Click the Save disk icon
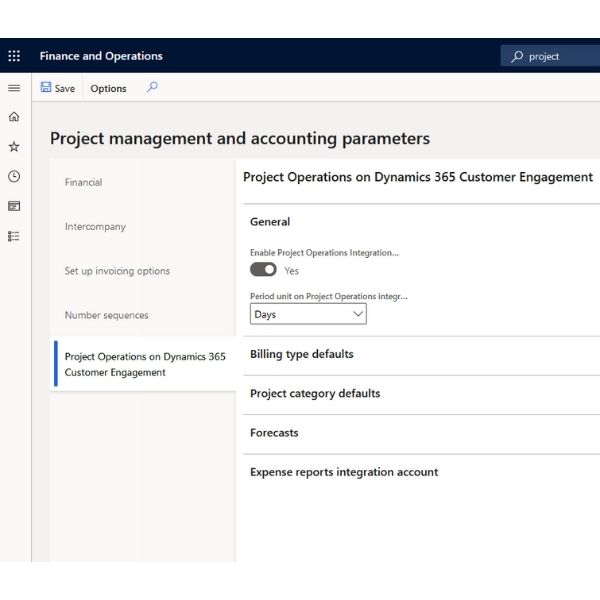This screenshot has width=600, height=600. click(x=46, y=87)
